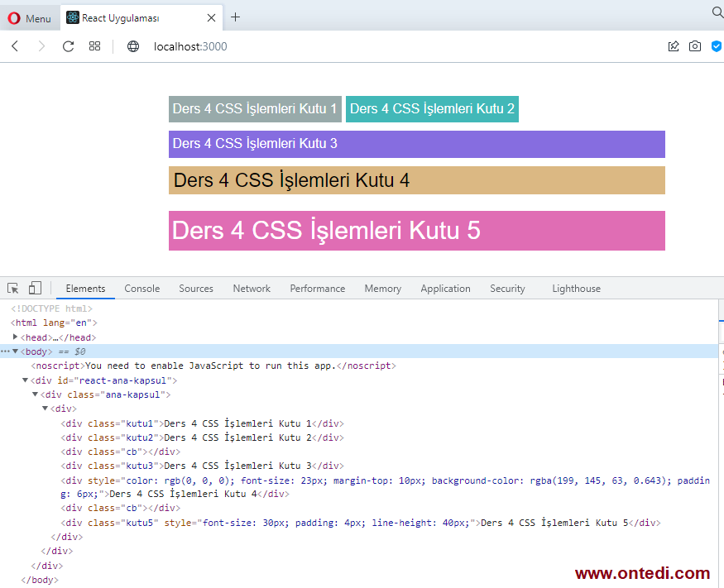This screenshot has width=724, height=588.
Task: Open the Opera Menu button
Action: pos(30,18)
